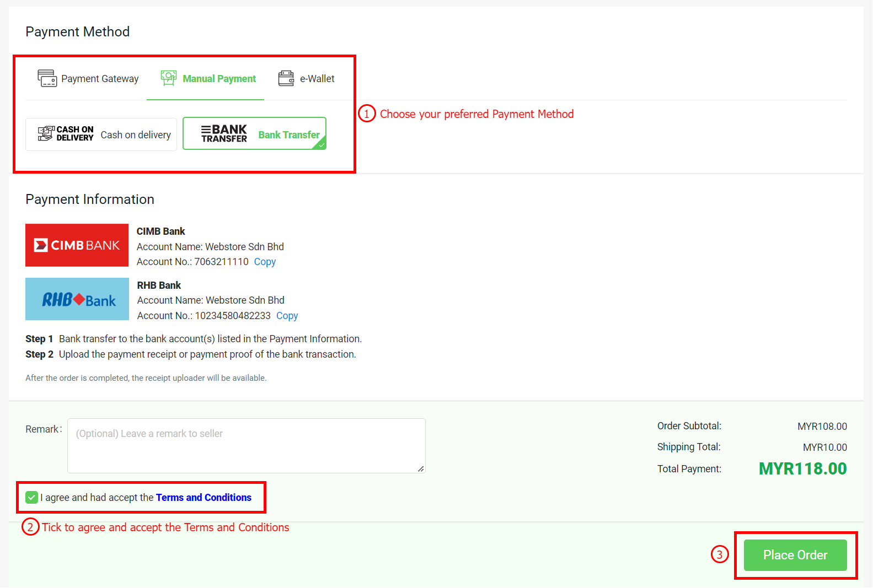Select the Bank Transfer payment option
Viewport: 873px width, 588px height.
click(254, 133)
